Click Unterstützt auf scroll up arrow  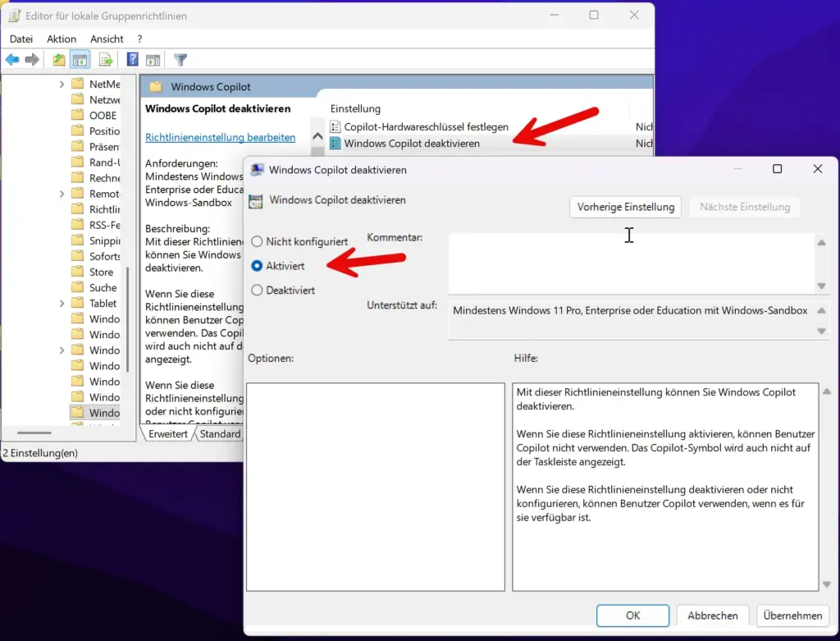tap(821, 311)
